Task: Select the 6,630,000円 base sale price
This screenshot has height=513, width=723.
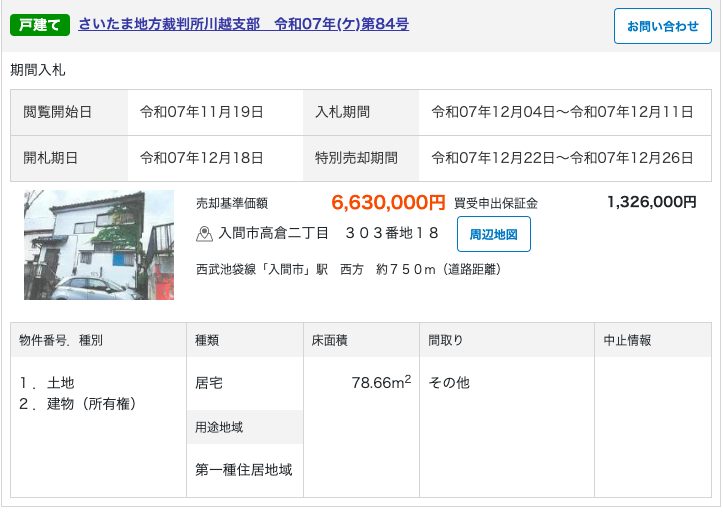Action: tap(388, 203)
